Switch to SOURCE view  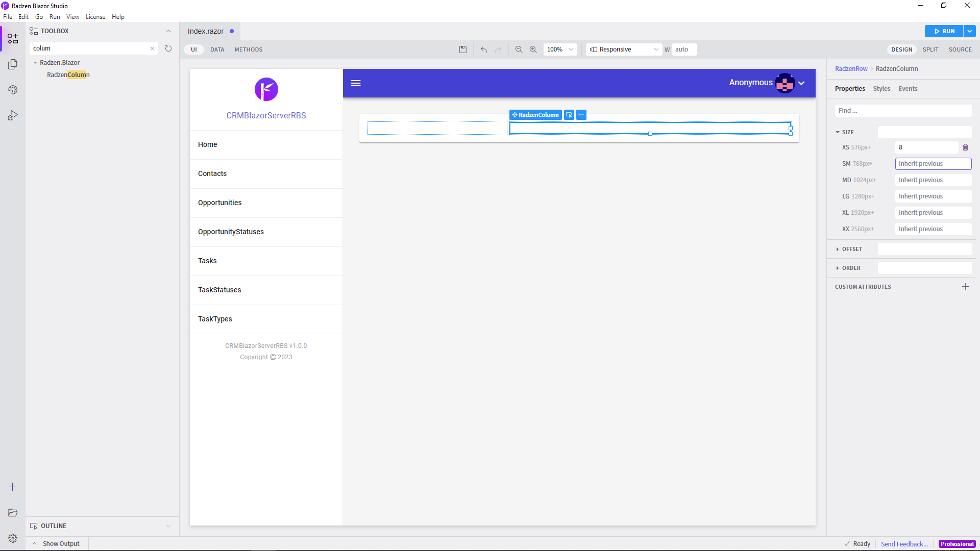tap(960, 49)
